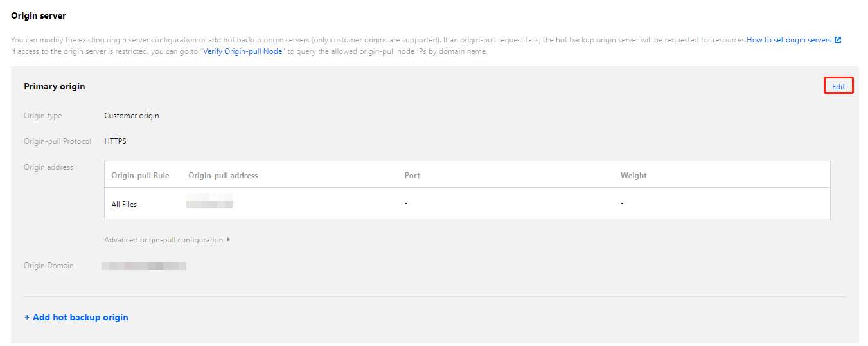Viewport: 868px width, 346px height.
Task: Expand Advanced origin-pull configuration text
Action: click(x=163, y=240)
